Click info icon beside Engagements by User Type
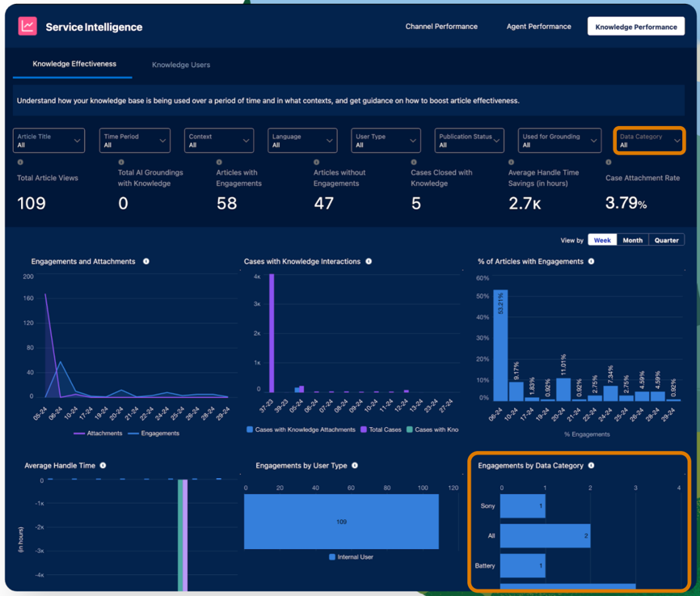Screen dimensions: 700x596 355,465
